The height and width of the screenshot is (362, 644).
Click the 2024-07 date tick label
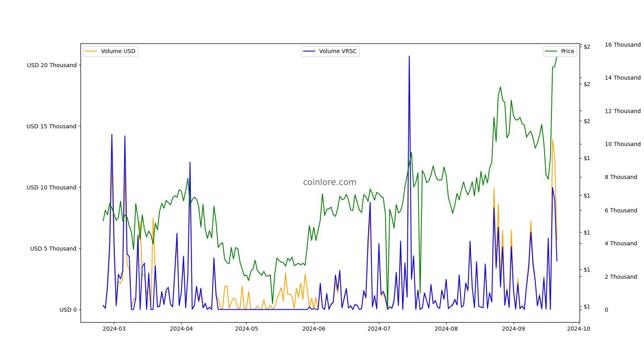point(379,329)
